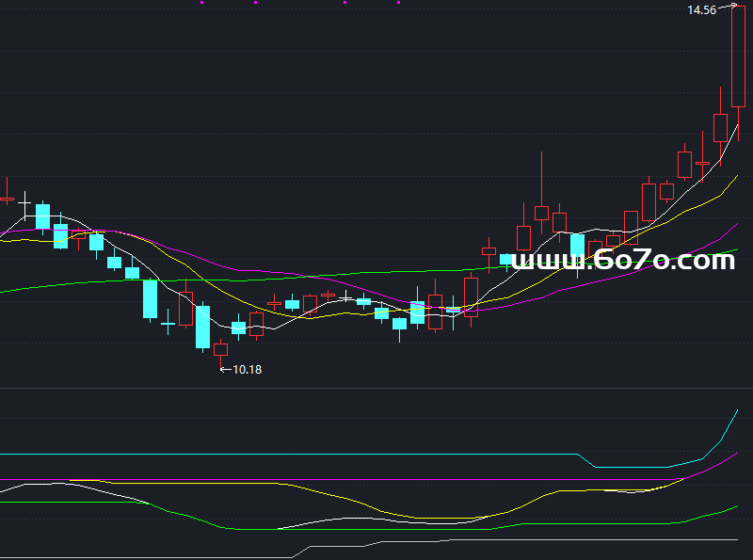Click the red candle directly above 10.18
The width and height of the screenshot is (753, 560).
coord(220,348)
